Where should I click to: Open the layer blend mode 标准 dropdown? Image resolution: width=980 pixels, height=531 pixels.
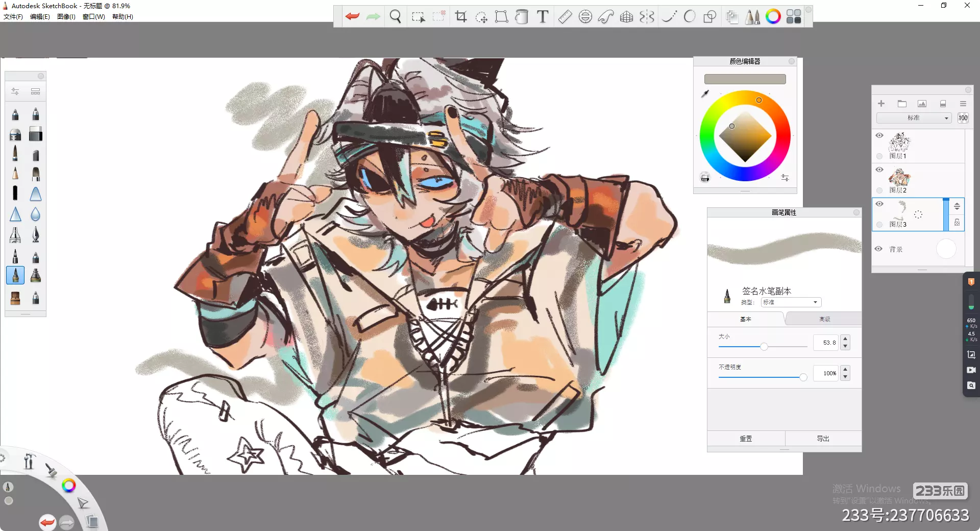[x=914, y=118]
